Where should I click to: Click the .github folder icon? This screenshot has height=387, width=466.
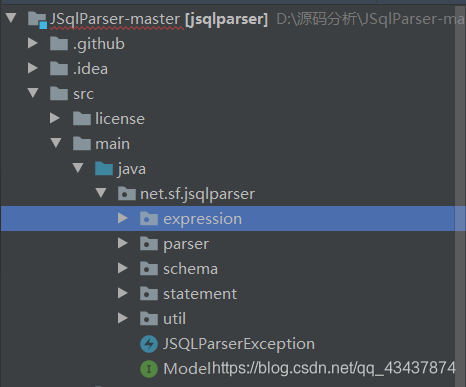59,43
